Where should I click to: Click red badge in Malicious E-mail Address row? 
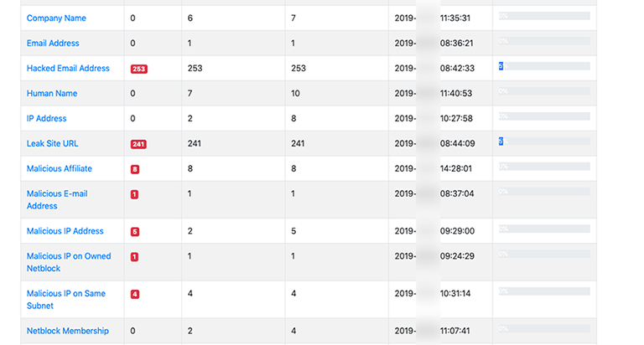[x=135, y=194]
